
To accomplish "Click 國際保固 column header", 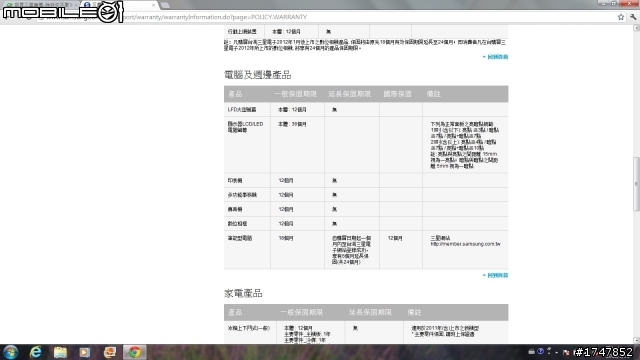I will tap(397, 94).
